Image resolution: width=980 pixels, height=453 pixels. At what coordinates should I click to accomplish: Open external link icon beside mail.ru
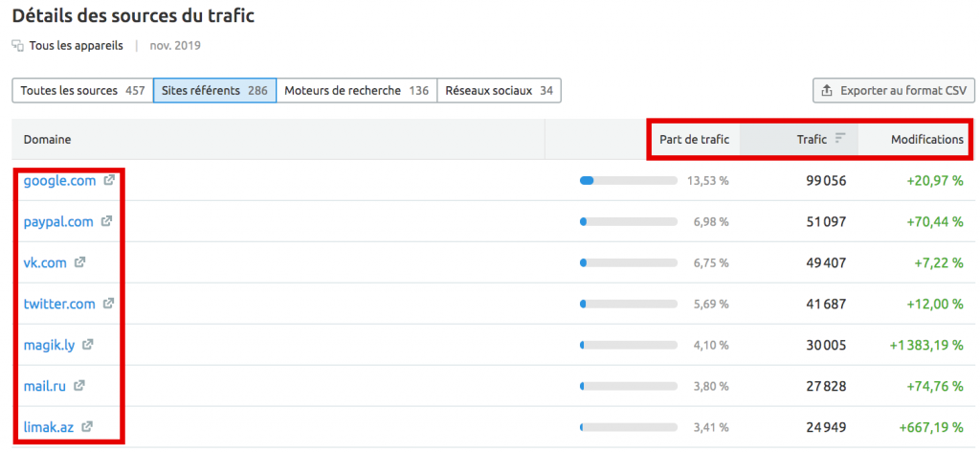point(78,385)
